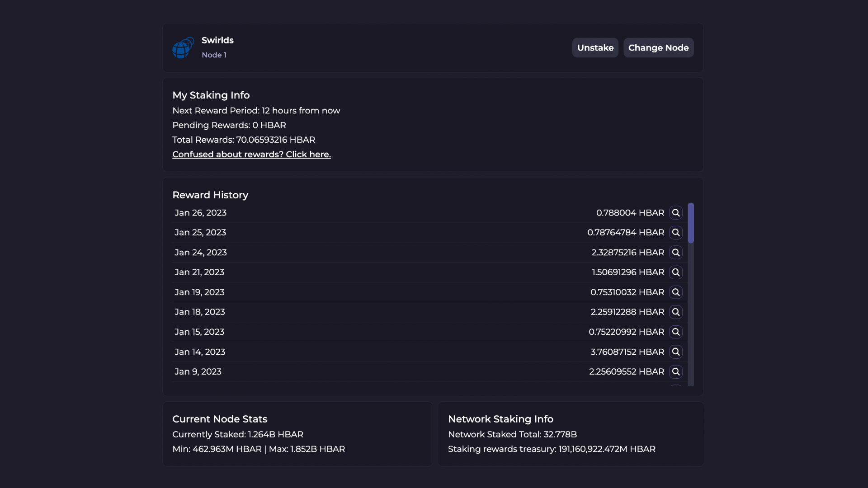Select the Jan 26, 2023 date row
868x488 pixels.
(x=200, y=213)
